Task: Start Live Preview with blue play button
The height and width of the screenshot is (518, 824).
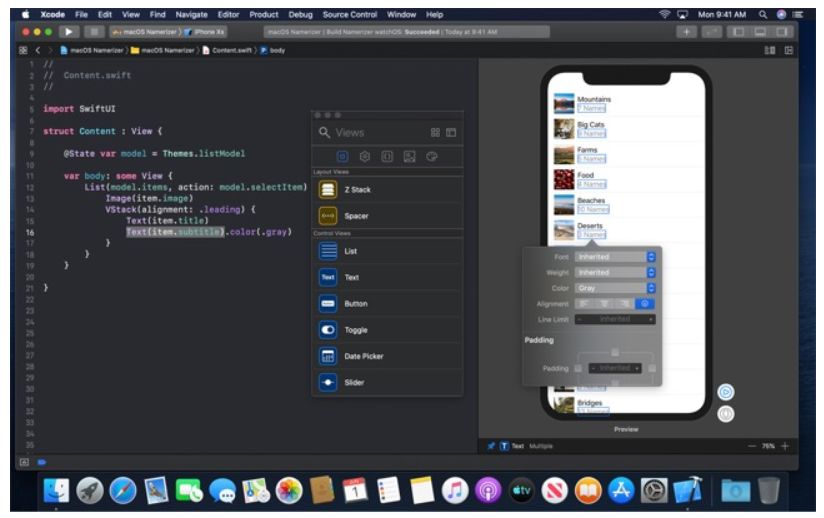Action: coord(726,392)
